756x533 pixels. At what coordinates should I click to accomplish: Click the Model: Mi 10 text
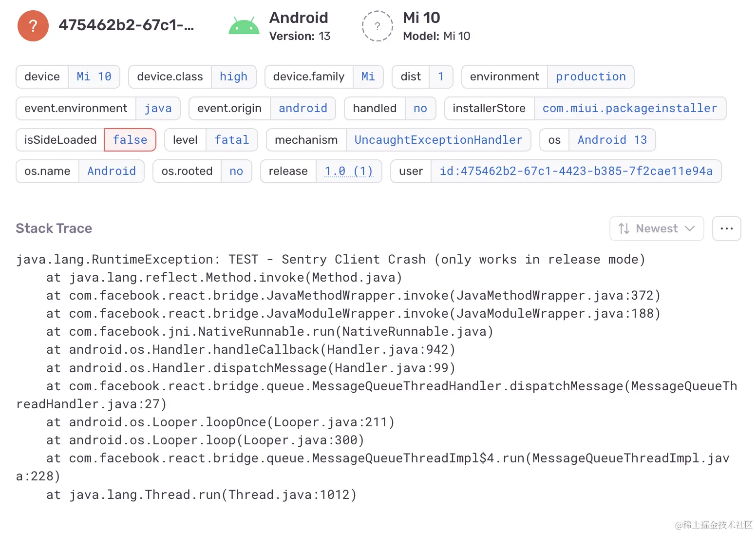436,36
